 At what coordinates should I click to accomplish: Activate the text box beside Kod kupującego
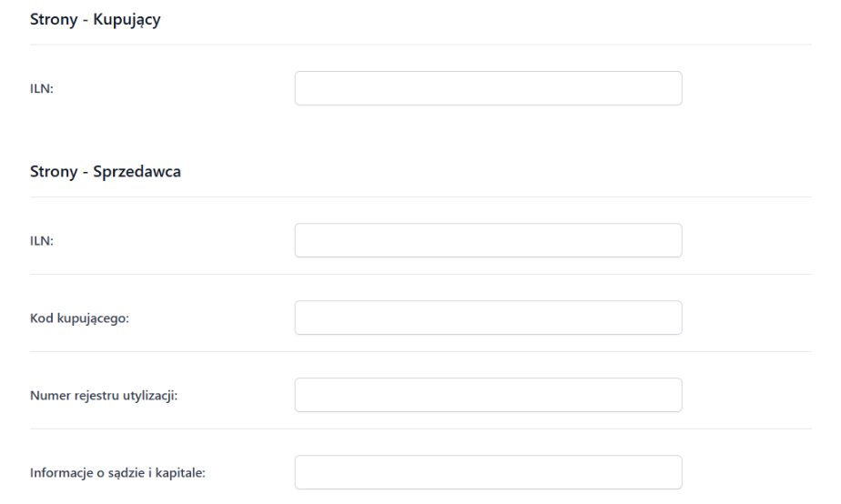coord(488,318)
